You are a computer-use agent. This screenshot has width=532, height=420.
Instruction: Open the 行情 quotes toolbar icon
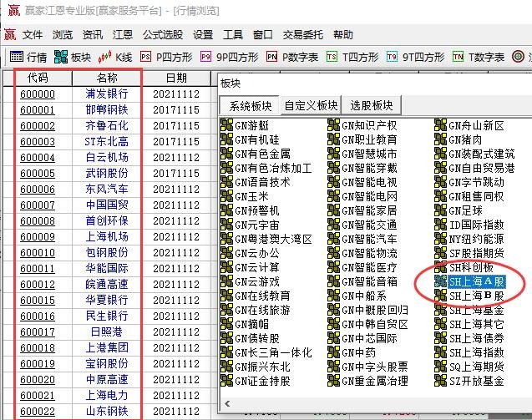point(17,57)
